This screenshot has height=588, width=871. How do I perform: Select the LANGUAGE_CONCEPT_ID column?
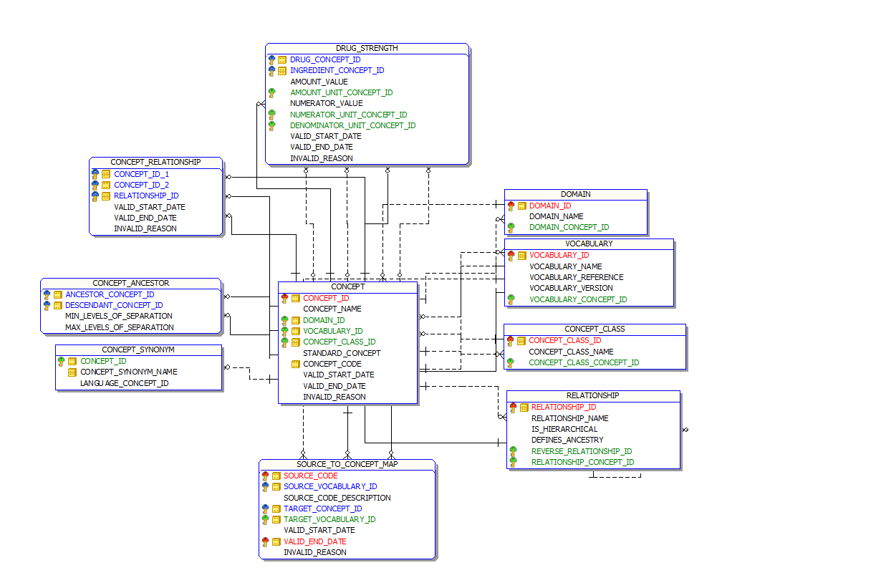click(124, 383)
